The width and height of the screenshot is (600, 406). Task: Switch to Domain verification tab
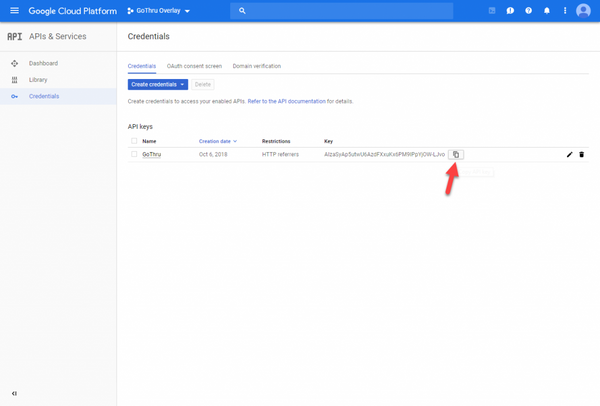pyautogui.click(x=257, y=66)
